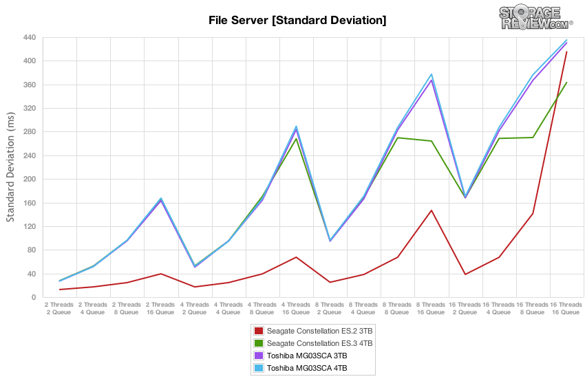Click the purple Toshiba MG03SCA 3TB swatch
Viewport: 585px width, 392px height.
pyautogui.click(x=259, y=356)
